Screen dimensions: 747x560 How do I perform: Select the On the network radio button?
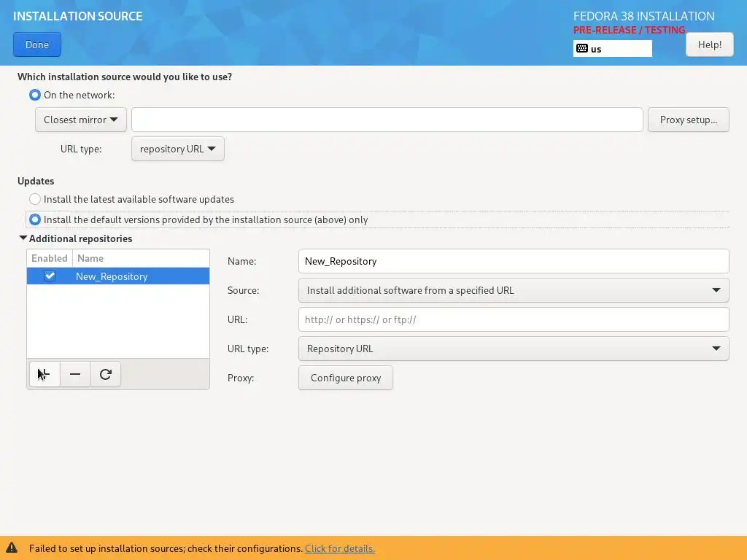pyautogui.click(x=35, y=95)
